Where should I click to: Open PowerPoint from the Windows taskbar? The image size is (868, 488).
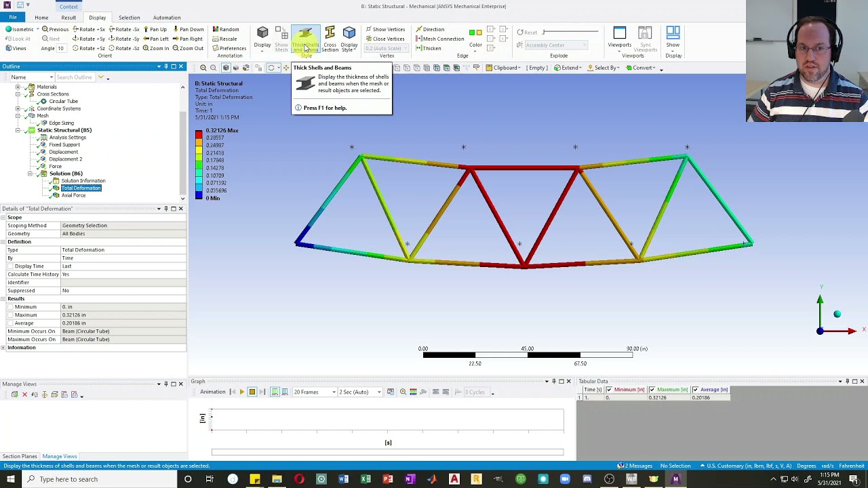(x=387, y=479)
